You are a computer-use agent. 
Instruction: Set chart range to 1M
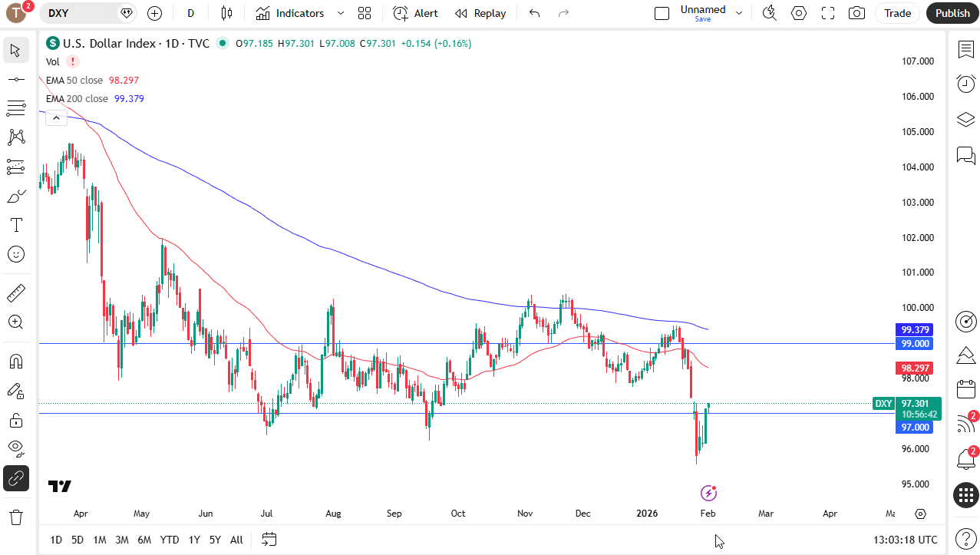[x=100, y=540]
